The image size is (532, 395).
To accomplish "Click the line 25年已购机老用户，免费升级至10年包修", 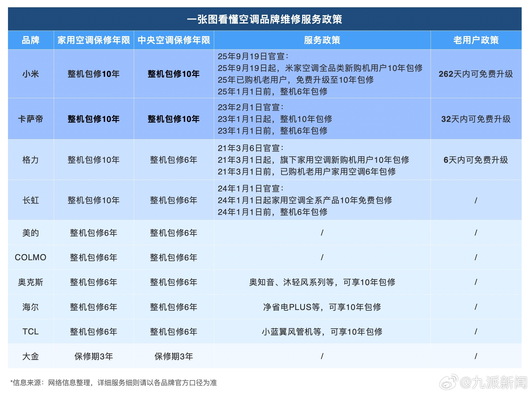I will 296,80.
